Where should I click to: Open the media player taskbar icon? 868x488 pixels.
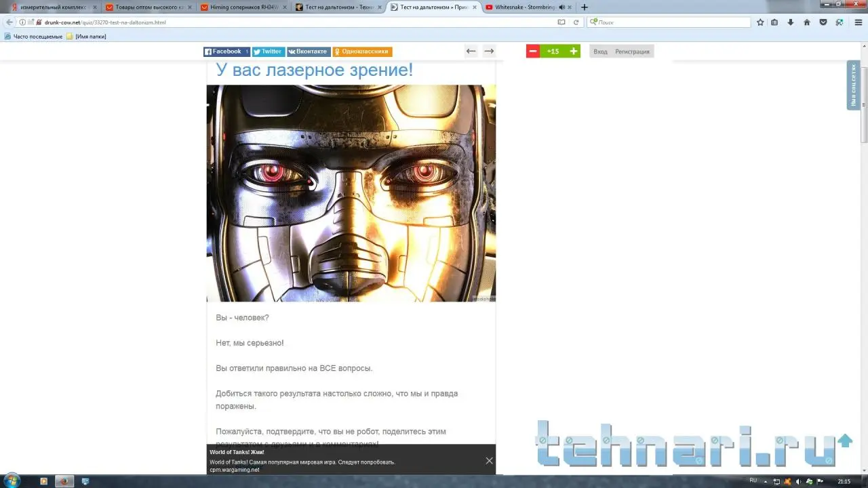44,481
